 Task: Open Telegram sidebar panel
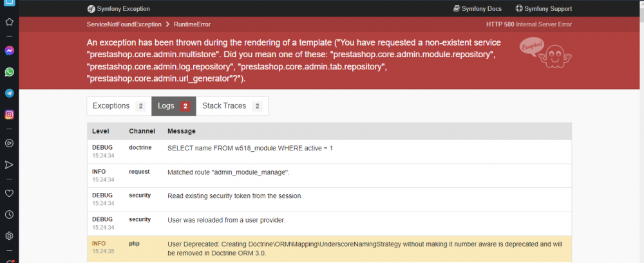pyautogui.click(x=9, y=93)
